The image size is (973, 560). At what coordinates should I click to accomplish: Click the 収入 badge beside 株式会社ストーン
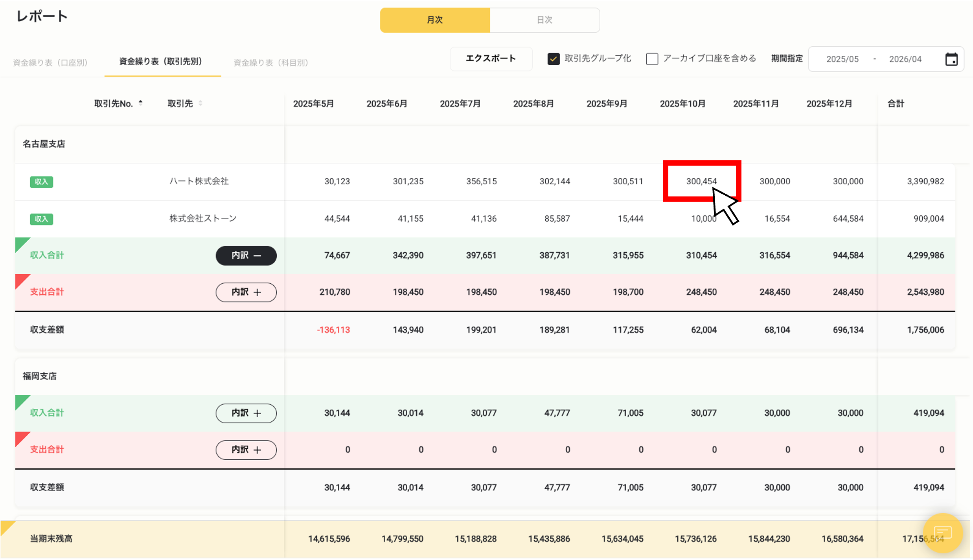tap(41, 219)
